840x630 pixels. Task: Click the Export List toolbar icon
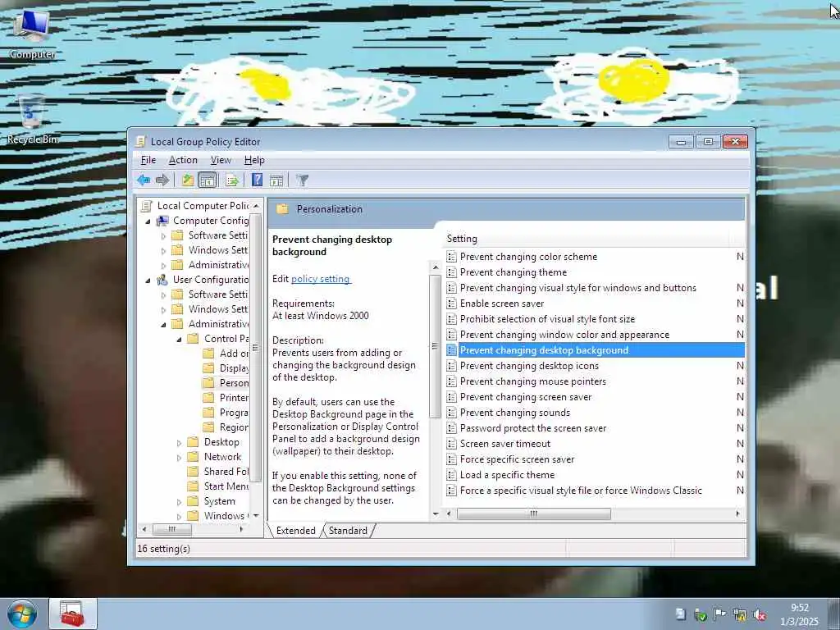pos(231,180)
